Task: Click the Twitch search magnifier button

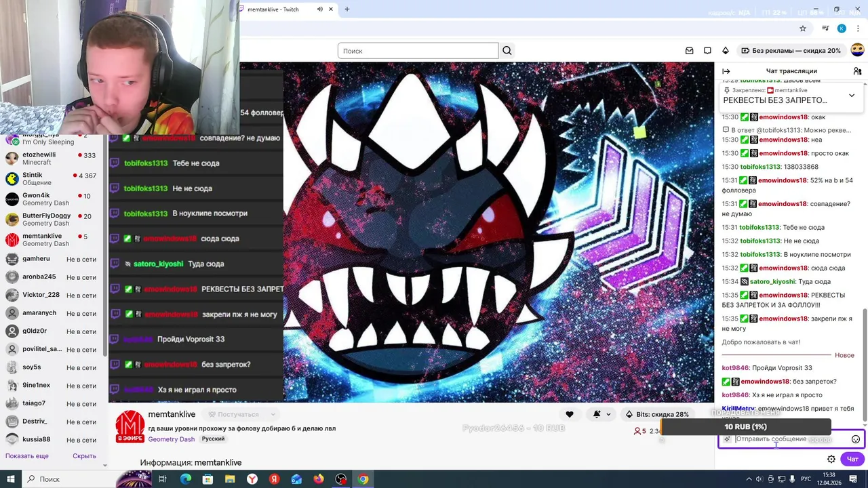Action: click(x=507, y=51)
